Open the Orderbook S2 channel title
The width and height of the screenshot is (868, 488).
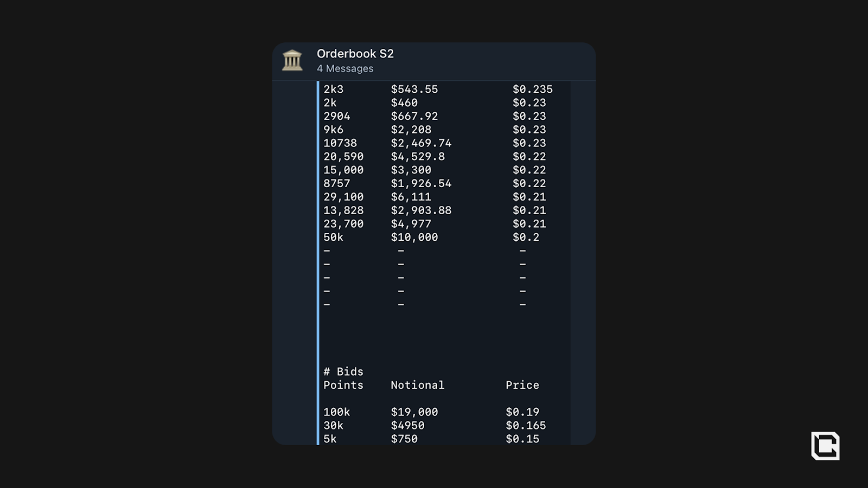(x=355, y=54)
